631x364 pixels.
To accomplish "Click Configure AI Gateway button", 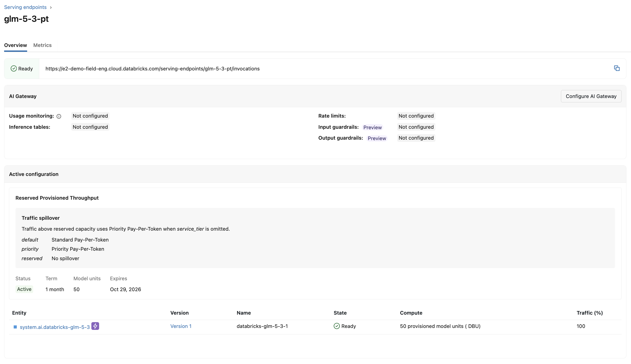I will pyautogui.click(x=591, y=96).
